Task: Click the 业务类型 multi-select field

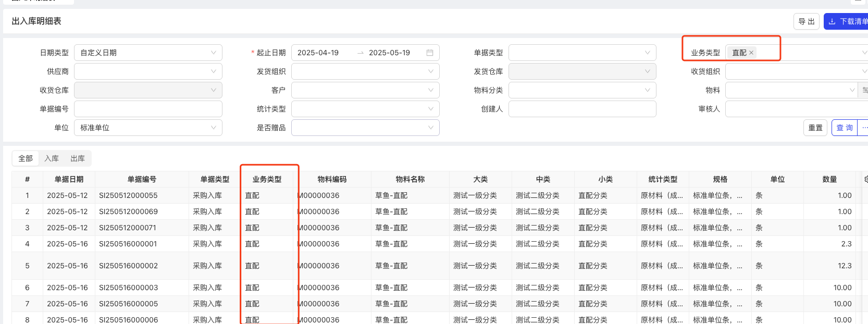Action: [797, 53]
